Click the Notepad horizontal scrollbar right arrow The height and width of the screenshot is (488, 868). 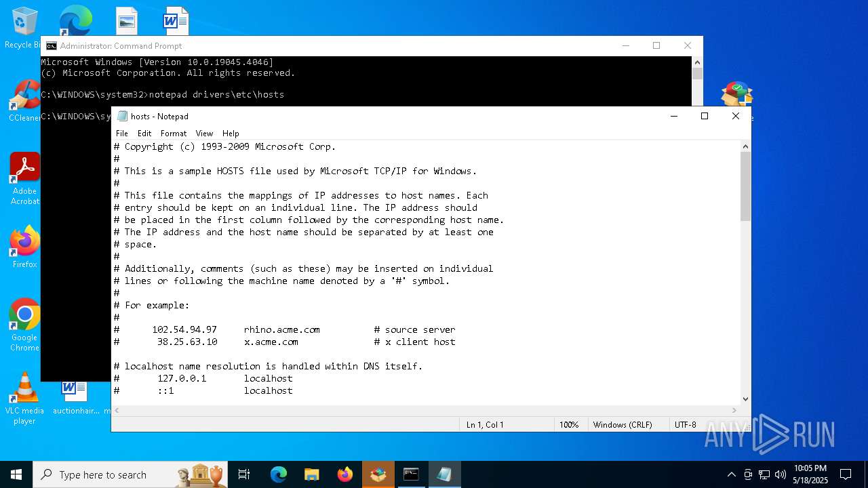[x=734, y=410]
